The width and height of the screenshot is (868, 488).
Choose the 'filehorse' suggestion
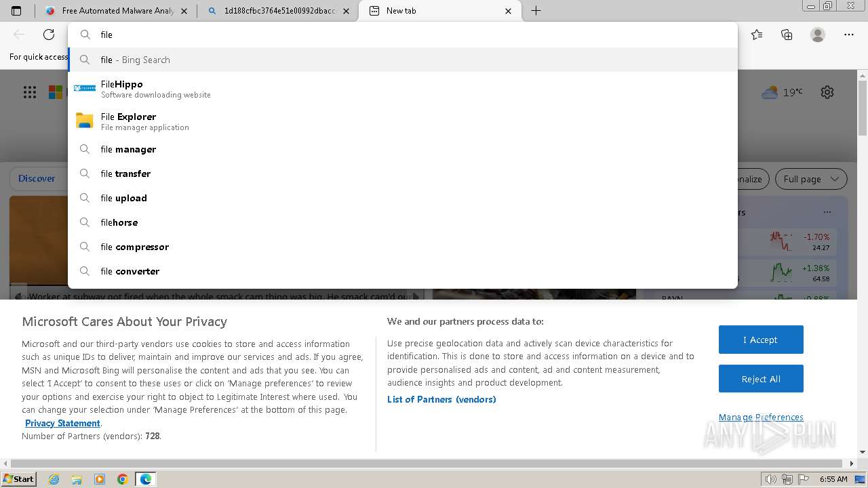click(403, 222)
